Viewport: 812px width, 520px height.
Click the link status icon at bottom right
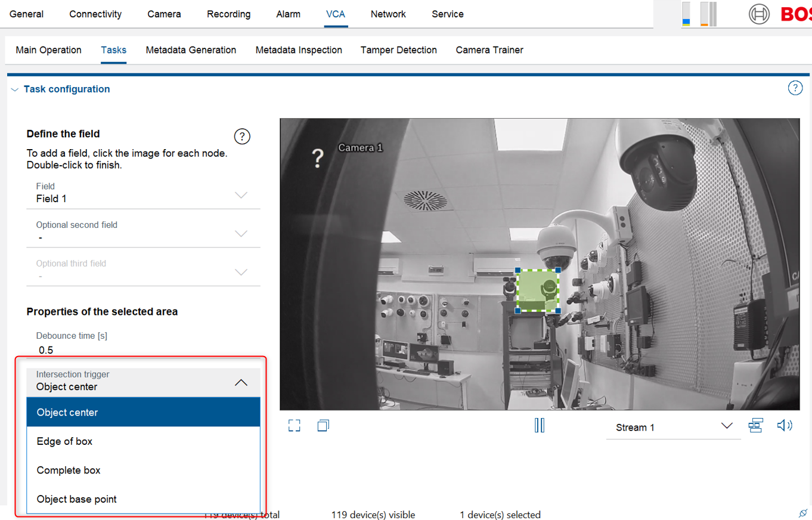coord(802,513)
